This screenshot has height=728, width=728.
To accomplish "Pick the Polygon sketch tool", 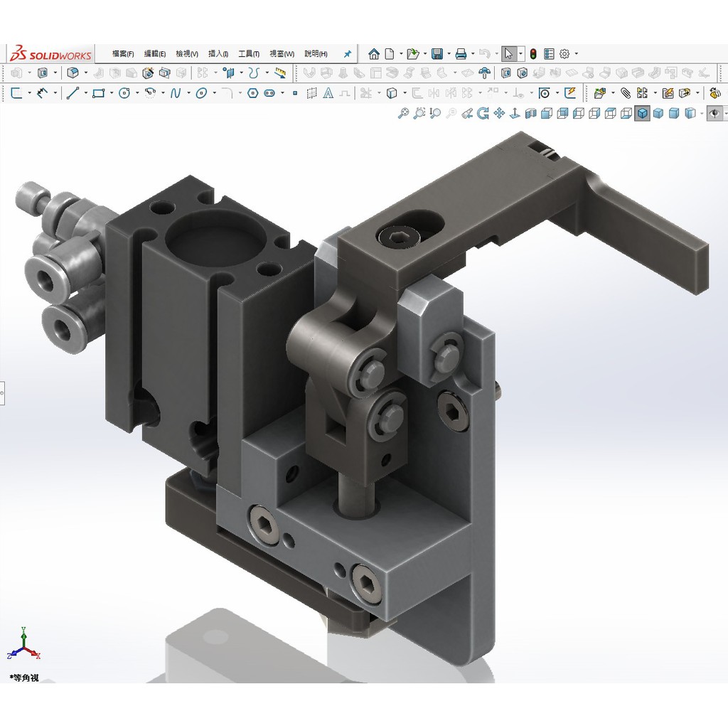I will click(252, 93).
